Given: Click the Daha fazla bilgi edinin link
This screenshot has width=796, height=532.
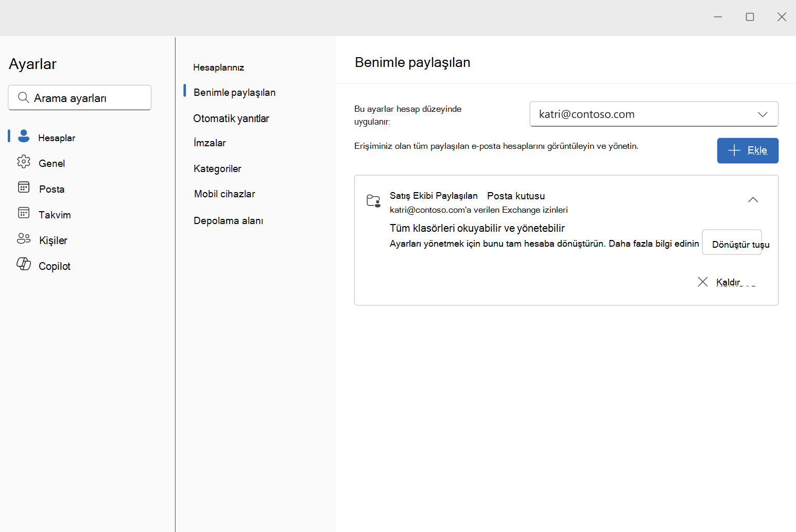Looking at the screenshot, I should coord(654,244).
